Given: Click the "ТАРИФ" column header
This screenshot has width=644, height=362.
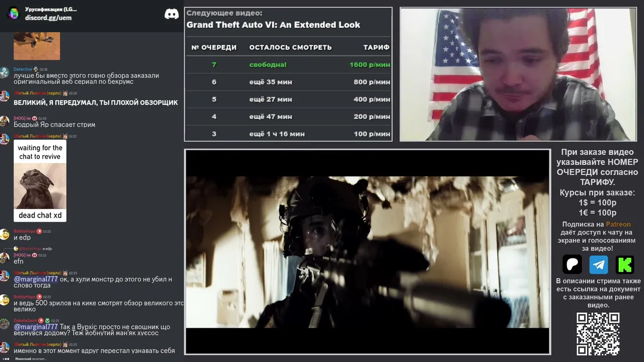Looking at the screenshot, I should [376, 47].
